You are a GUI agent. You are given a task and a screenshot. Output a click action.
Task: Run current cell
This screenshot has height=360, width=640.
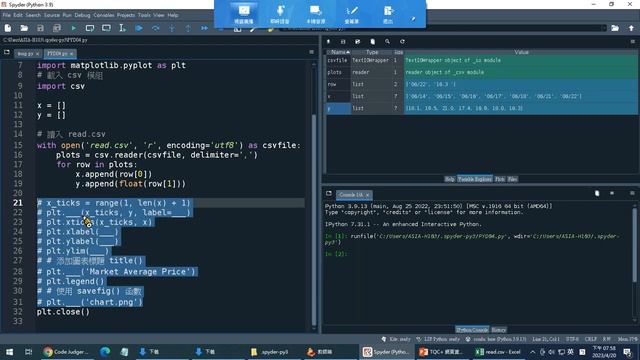pyautogui.click(x=90, y=28)
